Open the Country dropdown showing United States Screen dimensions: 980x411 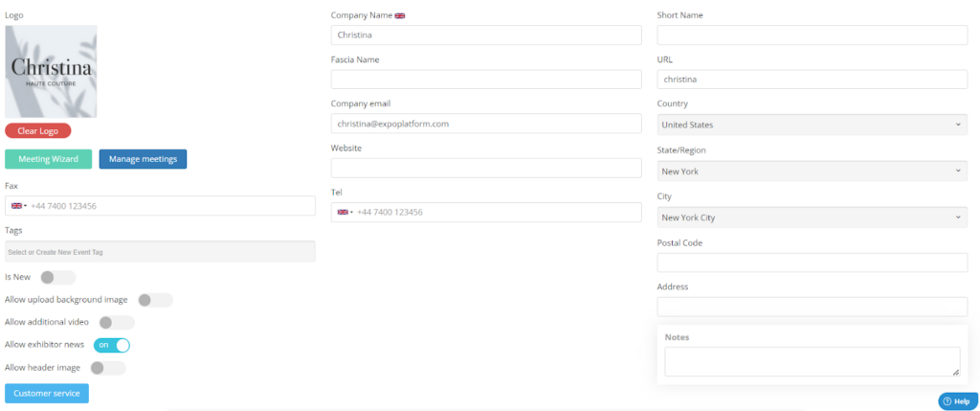(812, 125)
